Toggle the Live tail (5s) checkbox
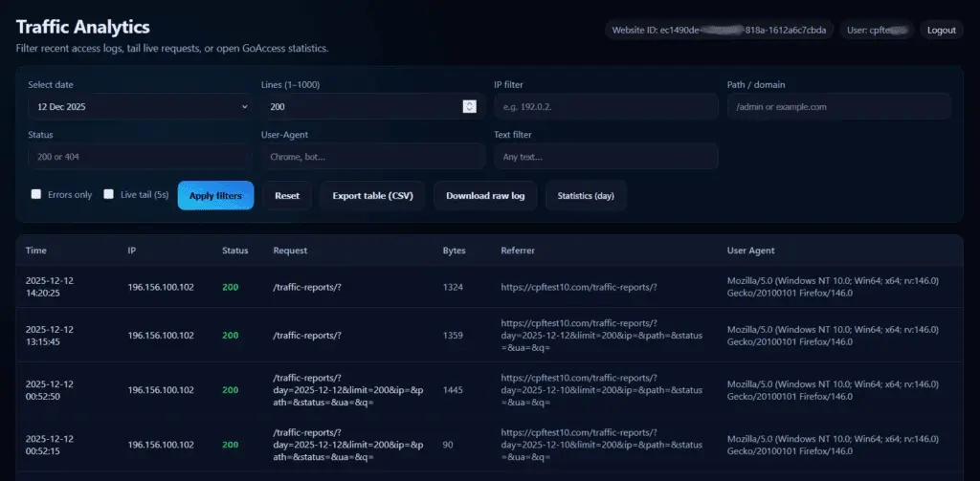This screenshot has width=980, height=481. (x=109, y=194)
